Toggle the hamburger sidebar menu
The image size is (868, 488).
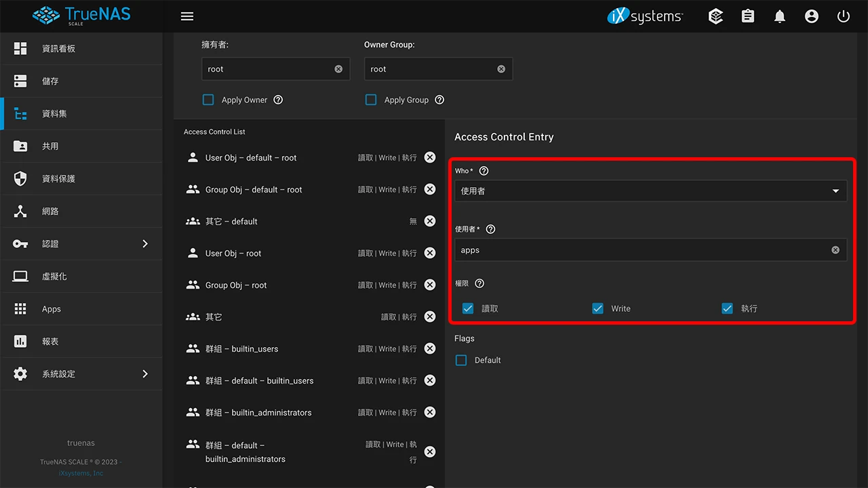point(187,16)
